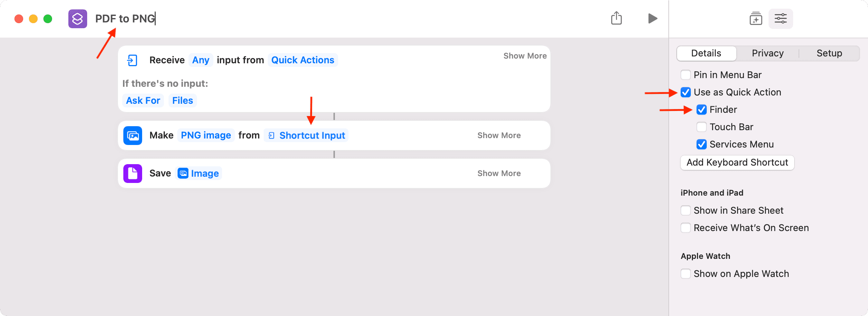
Task: Click the purple Save file action icon
Action: 133,174
